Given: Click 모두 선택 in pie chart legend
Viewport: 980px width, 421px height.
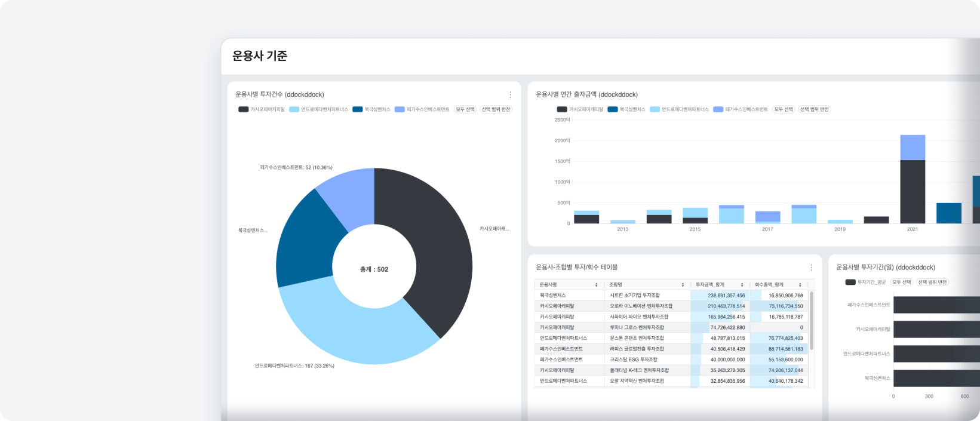Looking at the screenshot, I should [x=465, y=109].
